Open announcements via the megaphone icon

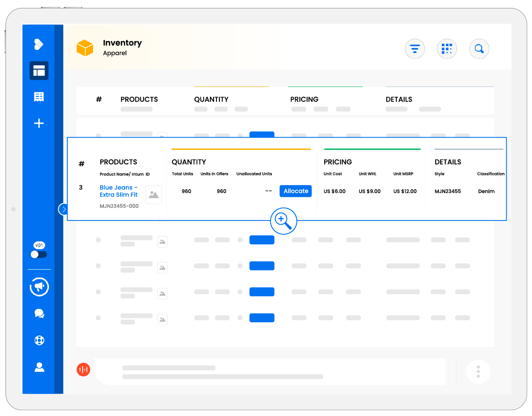(39, 287)
